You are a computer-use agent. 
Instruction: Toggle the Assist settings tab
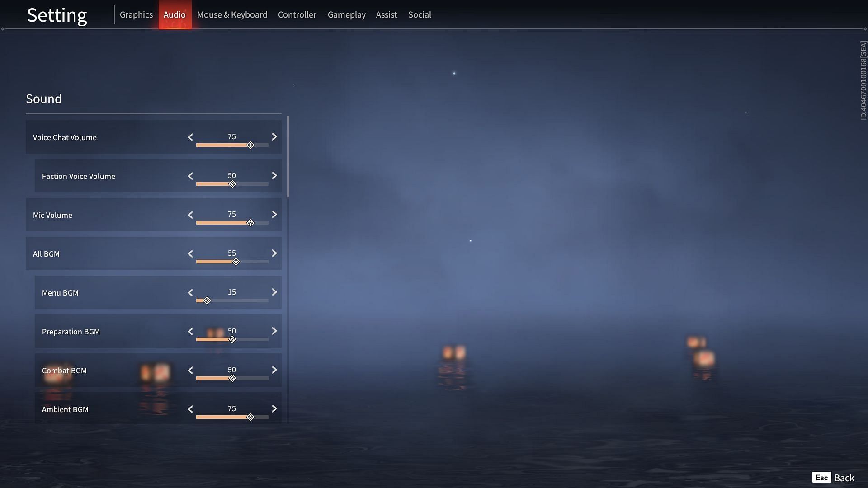(x=387, y=14)
